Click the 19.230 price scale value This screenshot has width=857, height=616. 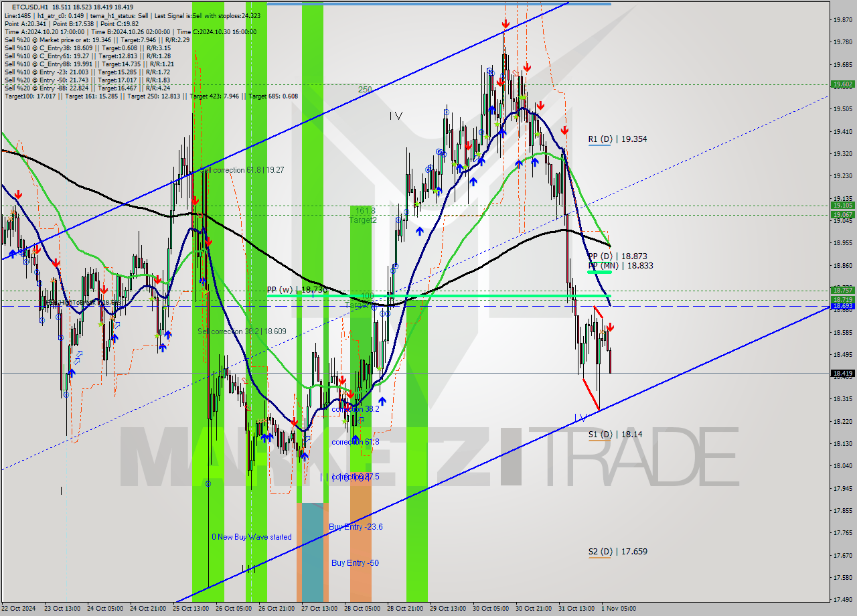[842, 175]
